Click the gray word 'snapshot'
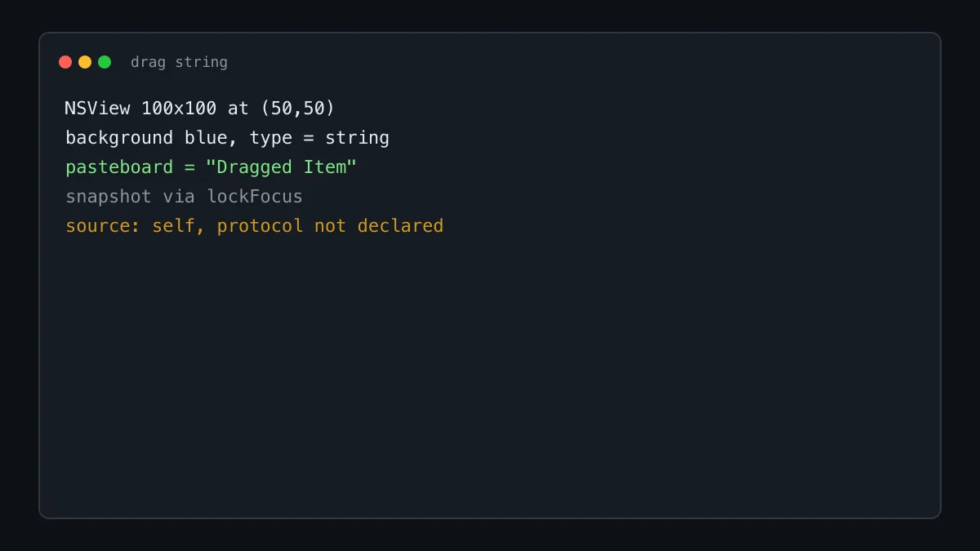 pos(109,196)
